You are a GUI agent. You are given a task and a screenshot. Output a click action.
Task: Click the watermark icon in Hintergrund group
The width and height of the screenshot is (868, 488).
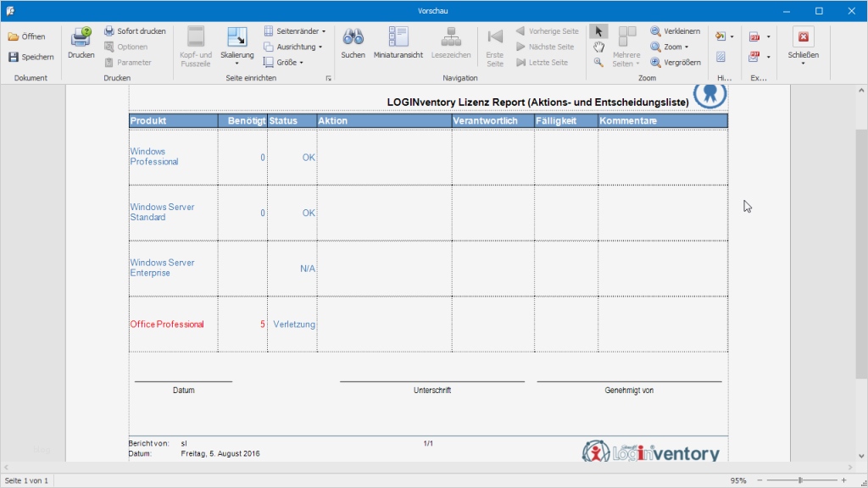(721, 58)
